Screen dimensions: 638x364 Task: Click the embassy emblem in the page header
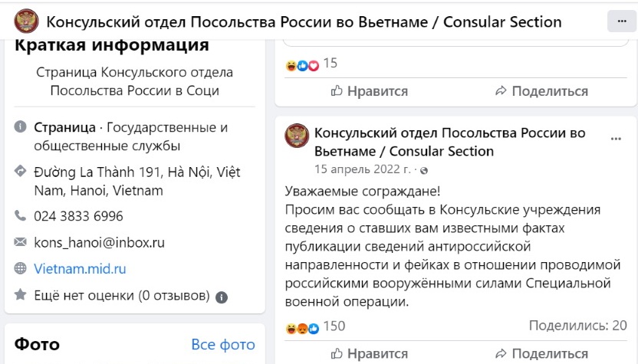click(21, 21)
